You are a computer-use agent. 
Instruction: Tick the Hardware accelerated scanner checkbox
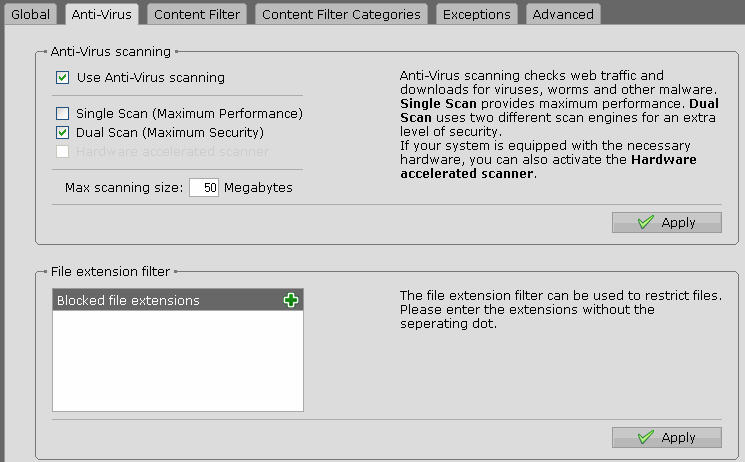coord(63,152)
